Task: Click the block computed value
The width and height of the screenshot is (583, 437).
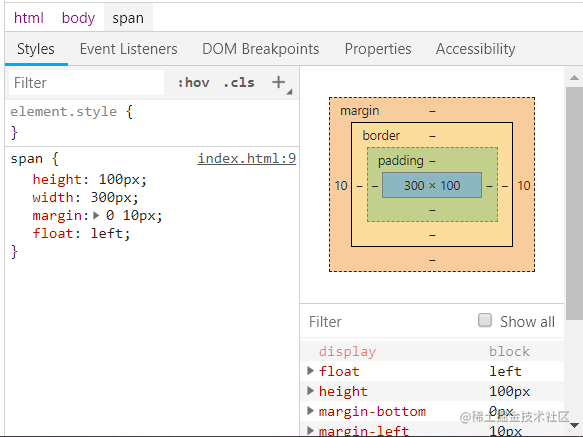Action: 509,351
